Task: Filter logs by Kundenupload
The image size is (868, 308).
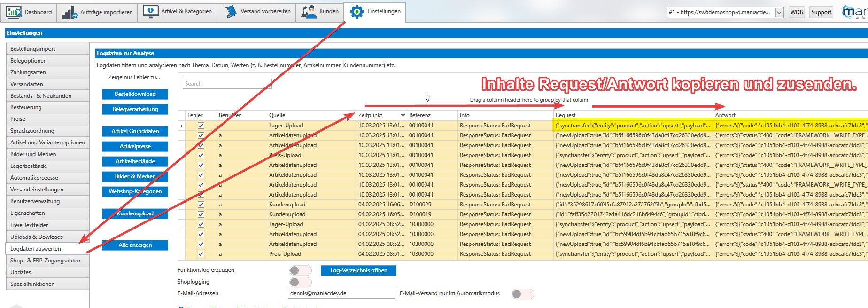Action: (x=135, y=213)
